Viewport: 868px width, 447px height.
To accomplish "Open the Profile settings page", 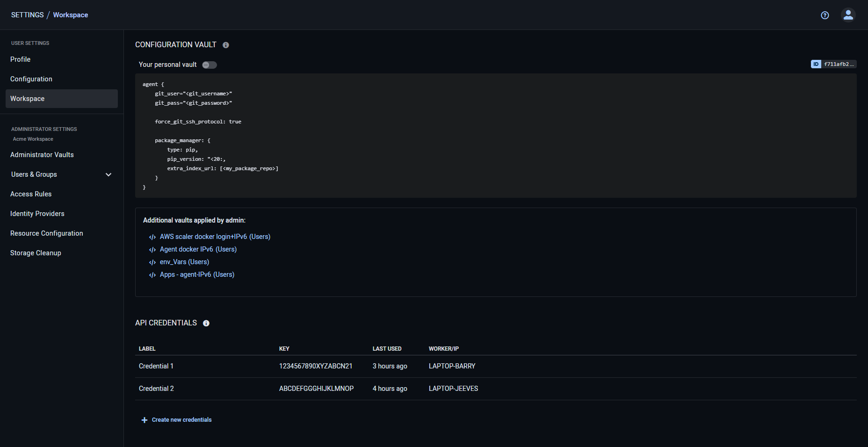I will coord(20,59).
